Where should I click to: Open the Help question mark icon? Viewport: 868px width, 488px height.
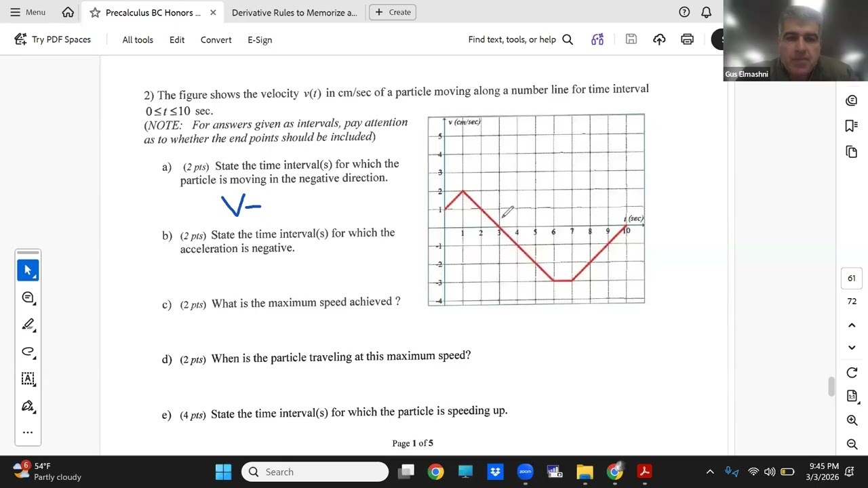tap(684, 12)
